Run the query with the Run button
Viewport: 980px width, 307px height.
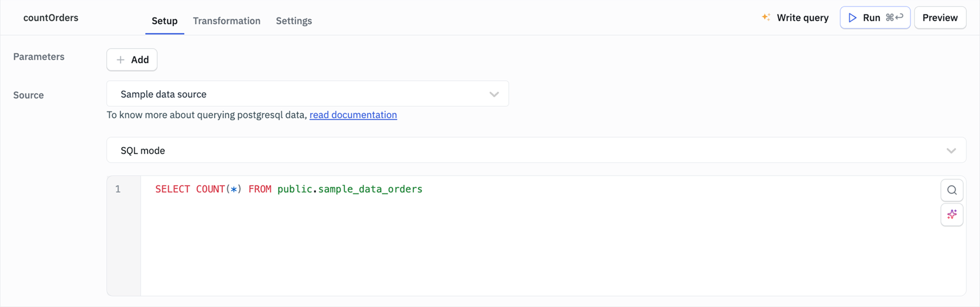pos(875,18)
